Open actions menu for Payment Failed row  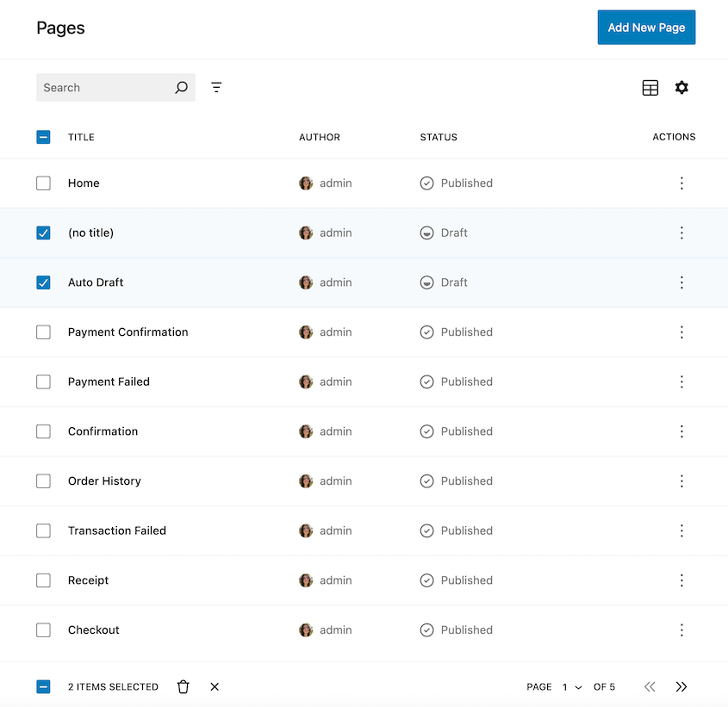tap(681, 381)
